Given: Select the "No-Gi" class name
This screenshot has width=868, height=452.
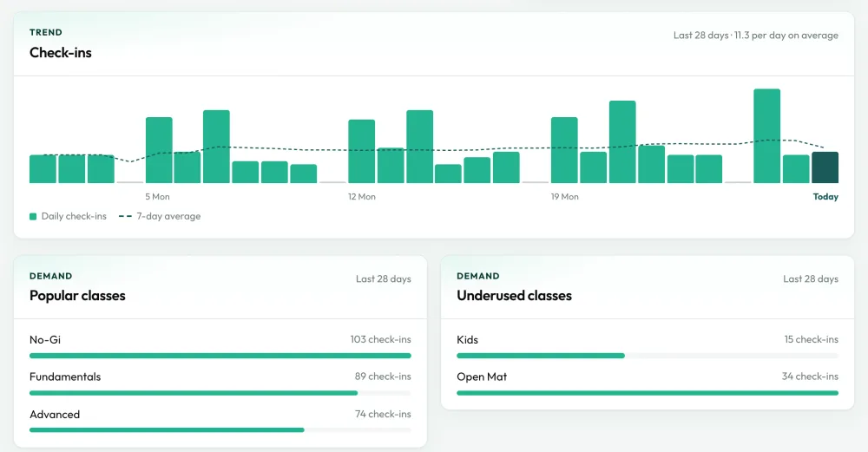Looking at the screenshot, I should point(45,340).
